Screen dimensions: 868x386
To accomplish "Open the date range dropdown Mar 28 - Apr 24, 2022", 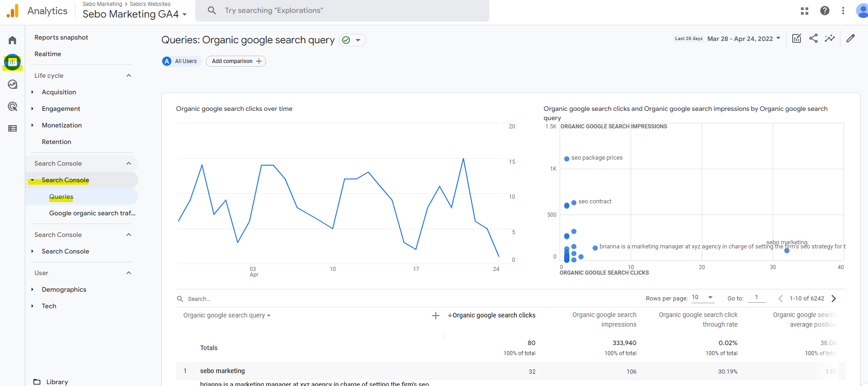I will pos(743,39).
